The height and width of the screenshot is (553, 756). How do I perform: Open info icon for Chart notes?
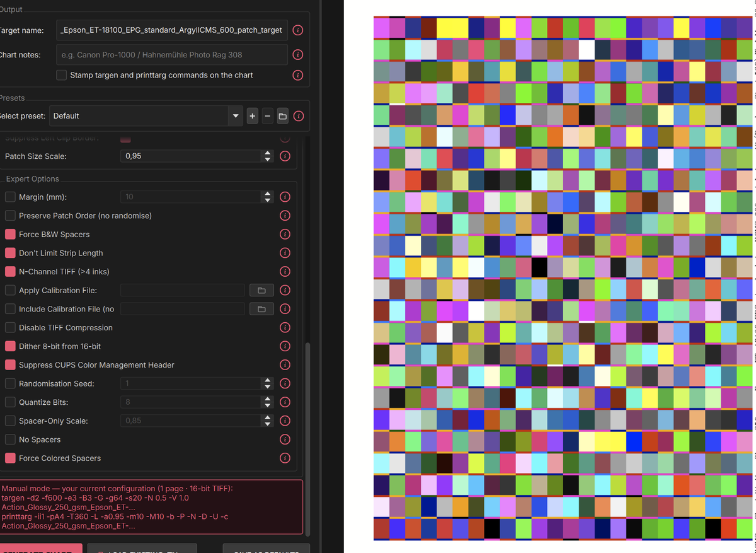[x=298, y=55]
